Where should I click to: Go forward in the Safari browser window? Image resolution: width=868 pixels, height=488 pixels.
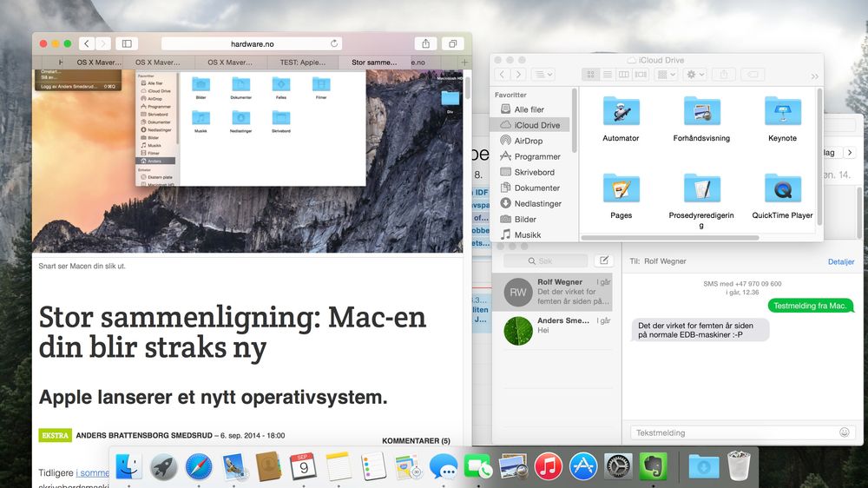coord(102,43)
